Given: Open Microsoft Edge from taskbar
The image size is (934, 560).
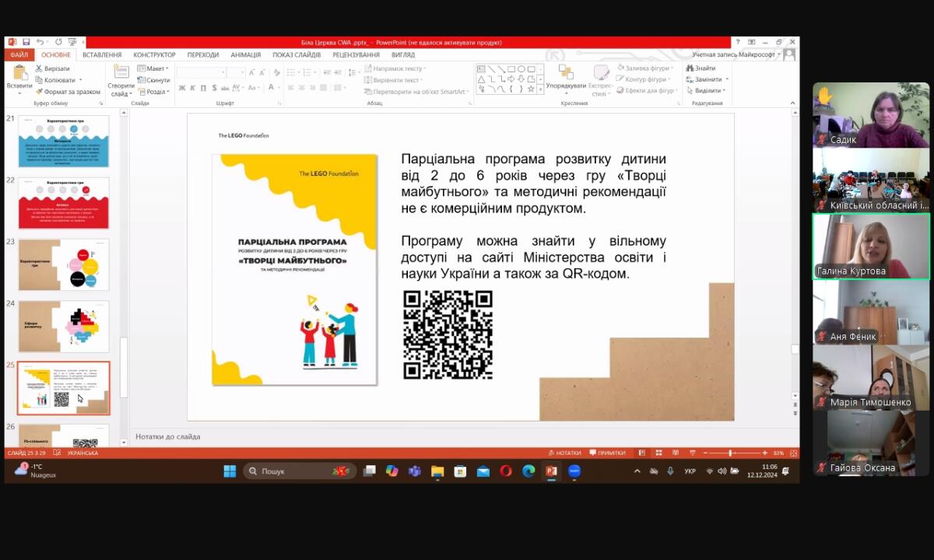Looking at the screenshot, I should pos(528,471).
